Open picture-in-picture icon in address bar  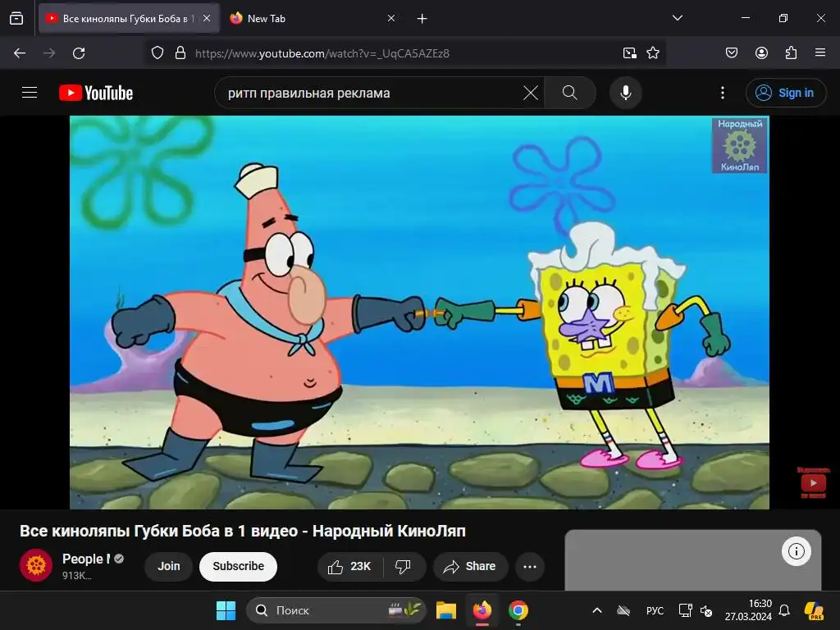coord(629,53)
